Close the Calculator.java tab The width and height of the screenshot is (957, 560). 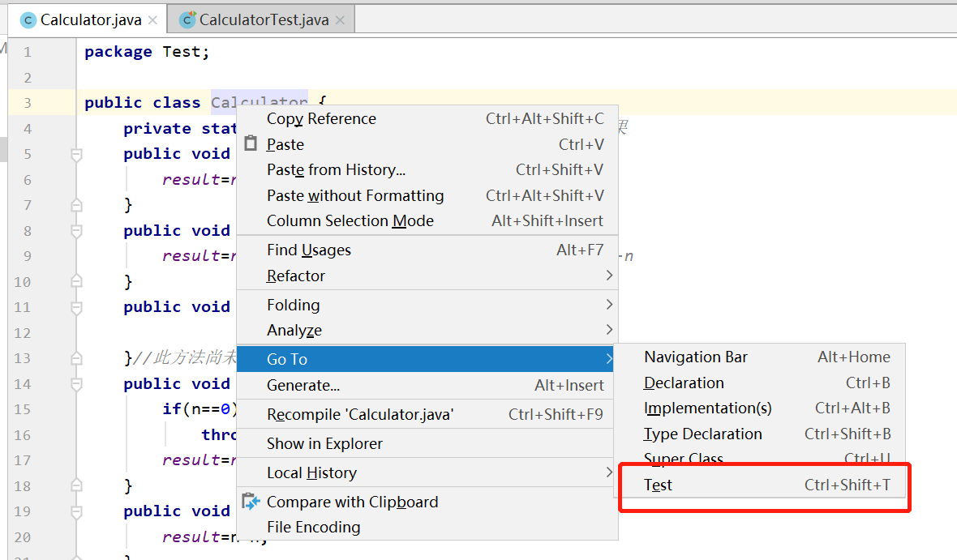tap(153, 20)
